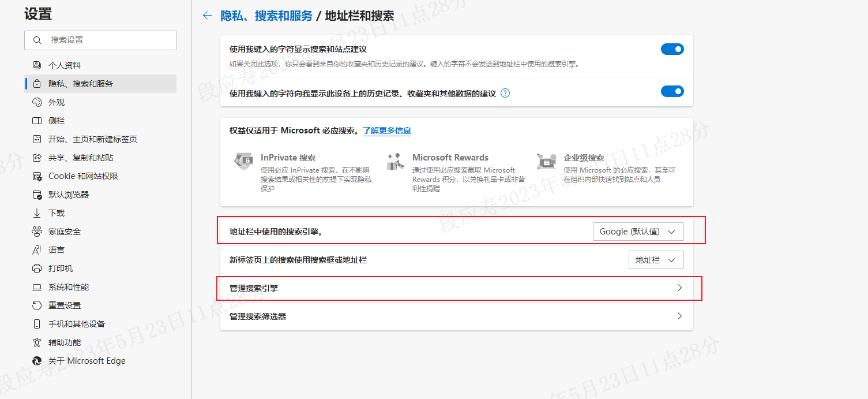Open 侧栏 settings section

point(101,121)
